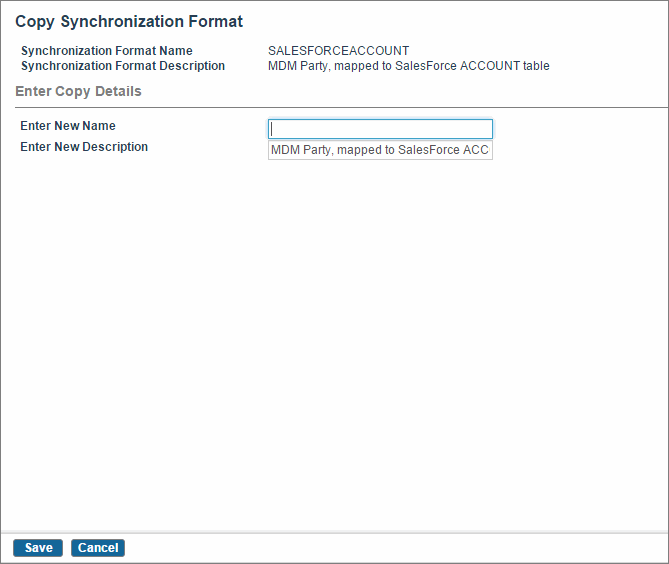Click the word 'table' in the format description
Viewport: 669px width, 564px height.
click(x=536, y=66)
